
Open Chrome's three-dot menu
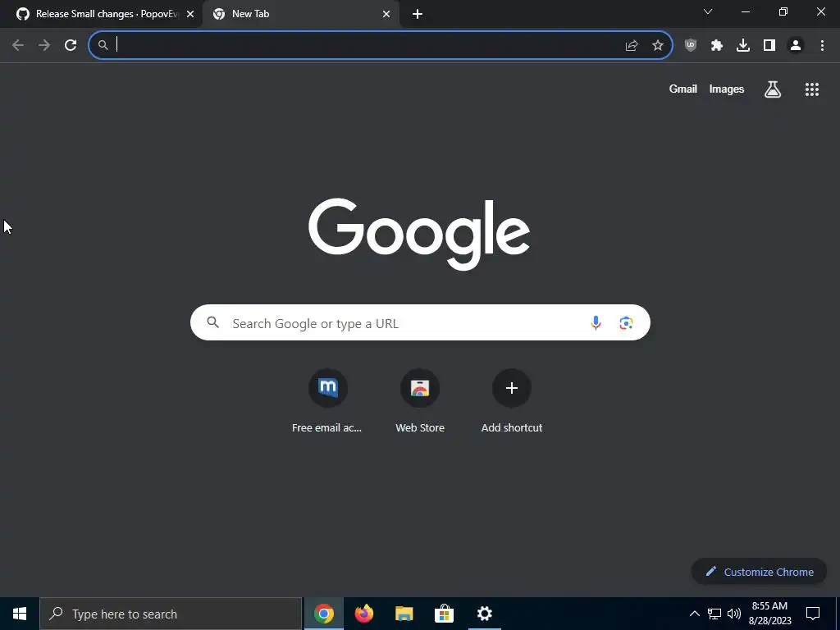[x=822, y=46]
